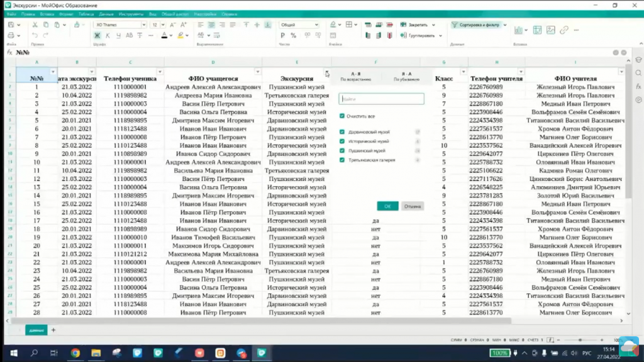Click the highlight color swatch
644x362 pixels.
[x=180, y=35]
